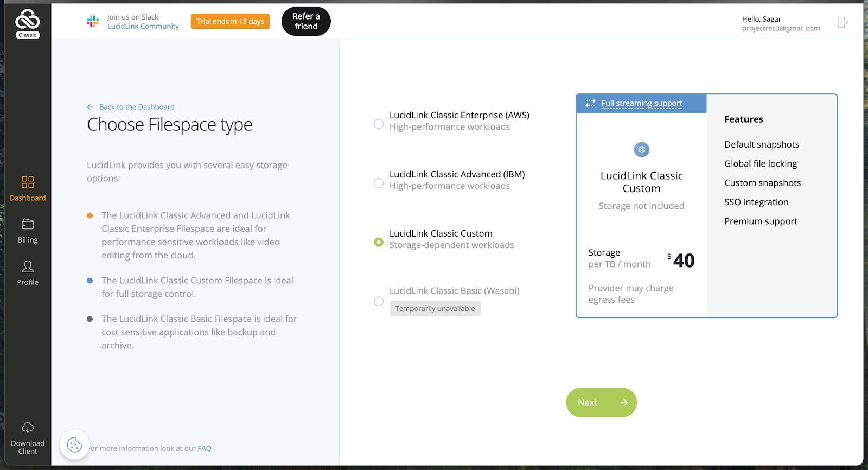This screenshot has width=868, height=470.
Task: Click the Temporarily unavailable badge
Action: click(x=435, y=308)
